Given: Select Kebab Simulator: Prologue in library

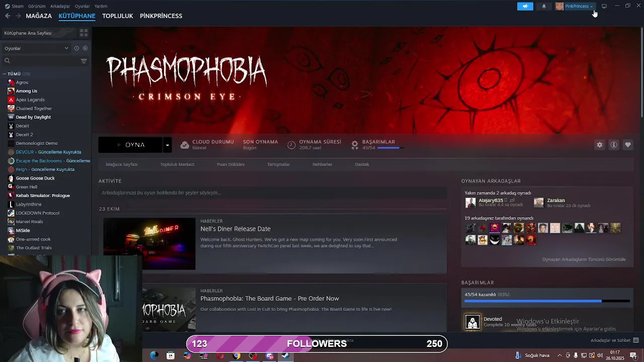Looking at the screenshot, I should point(43,196).
